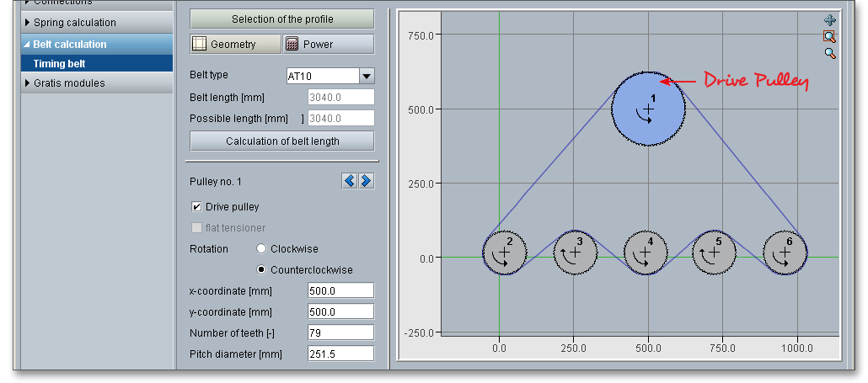Open the Belt type AT10 dropdown
Image resolution: width=868 pixels, height=383 pixels.
click(367, 77)
